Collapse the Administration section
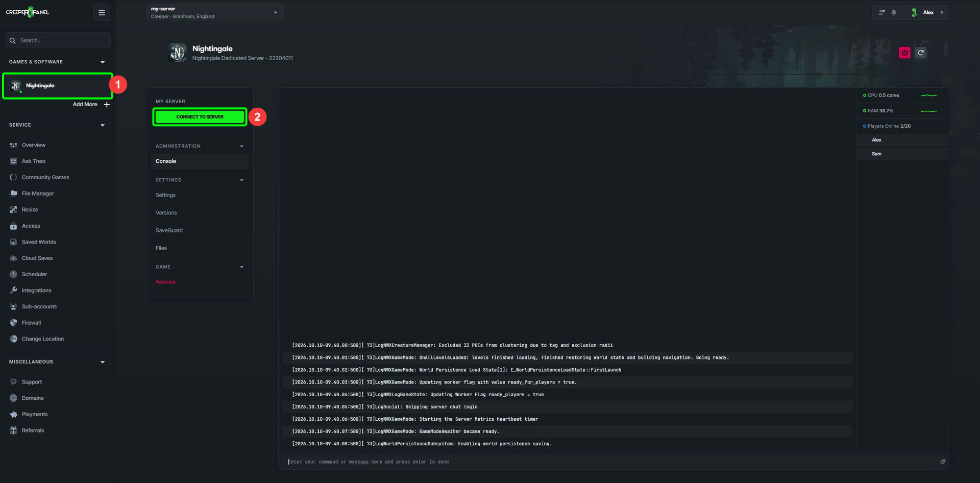The width and height of the screenshot is (980, 483). [x=241, y=147]
